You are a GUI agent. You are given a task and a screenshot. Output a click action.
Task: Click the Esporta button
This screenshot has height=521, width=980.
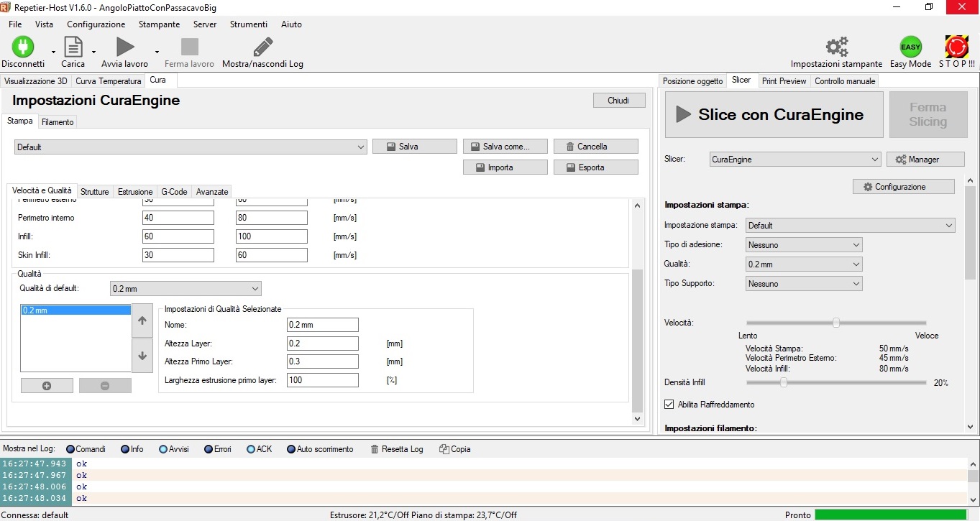[596, 167]
